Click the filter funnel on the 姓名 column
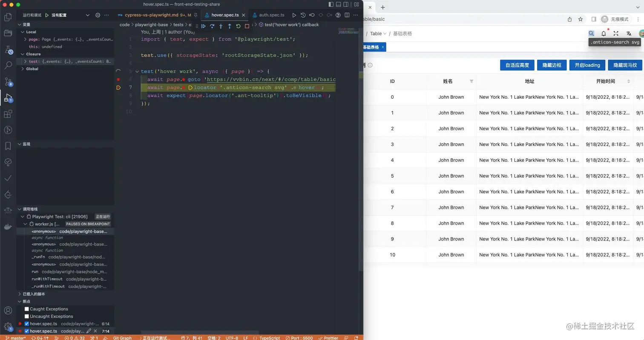This screenshot has height=340, width=644. 471,81
